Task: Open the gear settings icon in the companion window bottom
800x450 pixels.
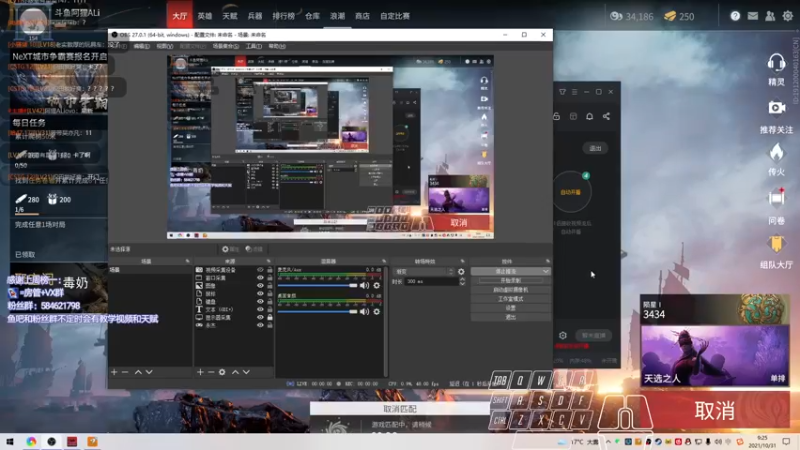Action: coord(563,335)
